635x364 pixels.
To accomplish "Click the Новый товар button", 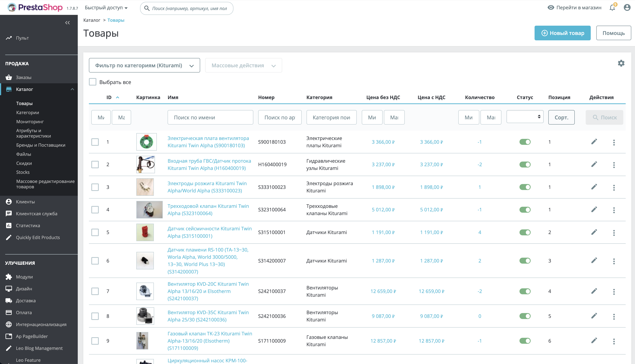I will (562, 33).
